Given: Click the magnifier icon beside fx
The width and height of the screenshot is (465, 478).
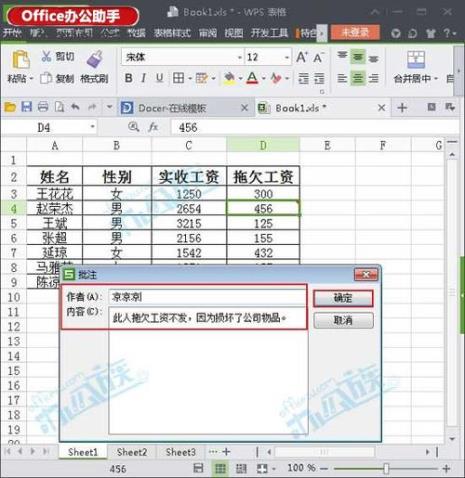Looking at the screenshot, I should point(134,127).
